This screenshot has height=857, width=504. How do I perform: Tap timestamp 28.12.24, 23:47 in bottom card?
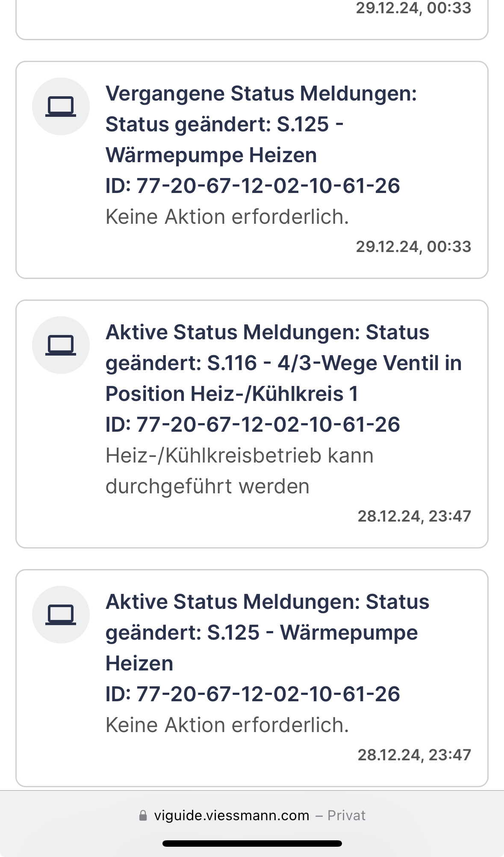414,755
